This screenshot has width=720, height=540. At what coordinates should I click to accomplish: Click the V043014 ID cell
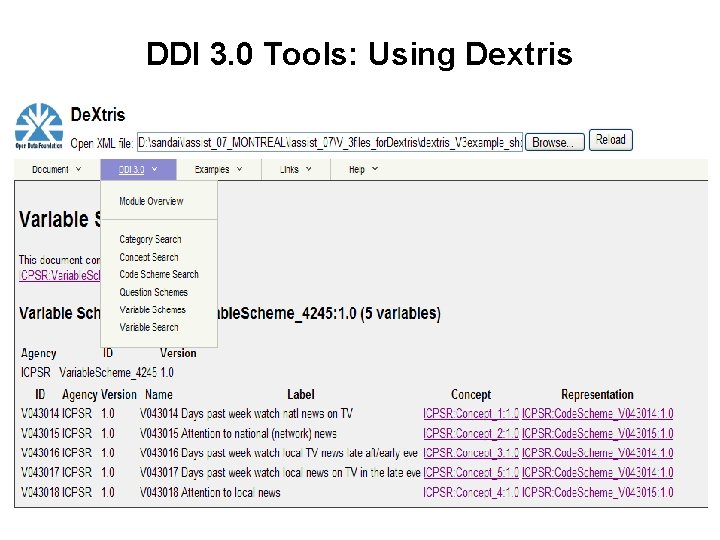point(40,414)
